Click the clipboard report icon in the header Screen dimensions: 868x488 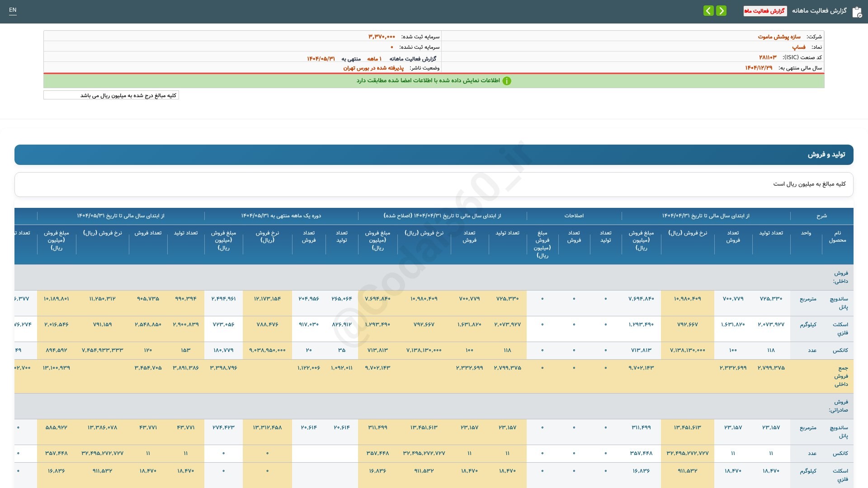click(857, 12)
